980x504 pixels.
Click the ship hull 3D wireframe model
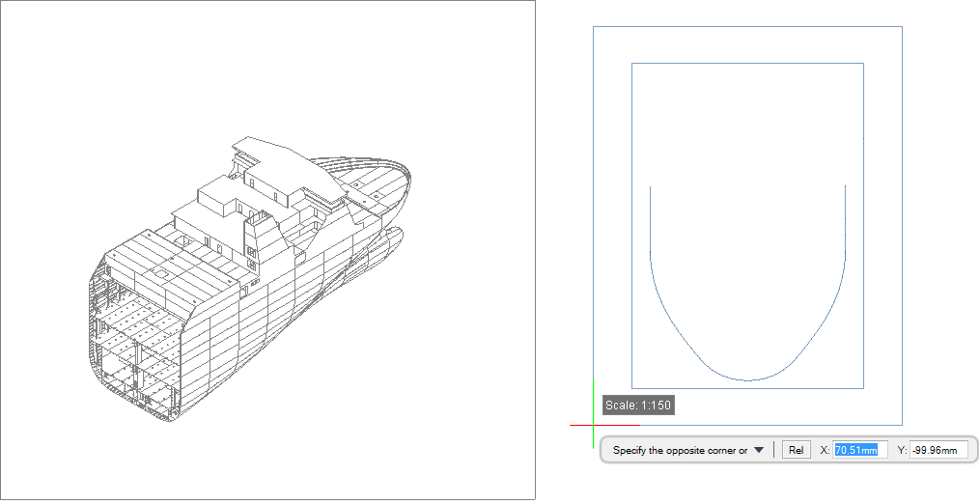[250, 279]
